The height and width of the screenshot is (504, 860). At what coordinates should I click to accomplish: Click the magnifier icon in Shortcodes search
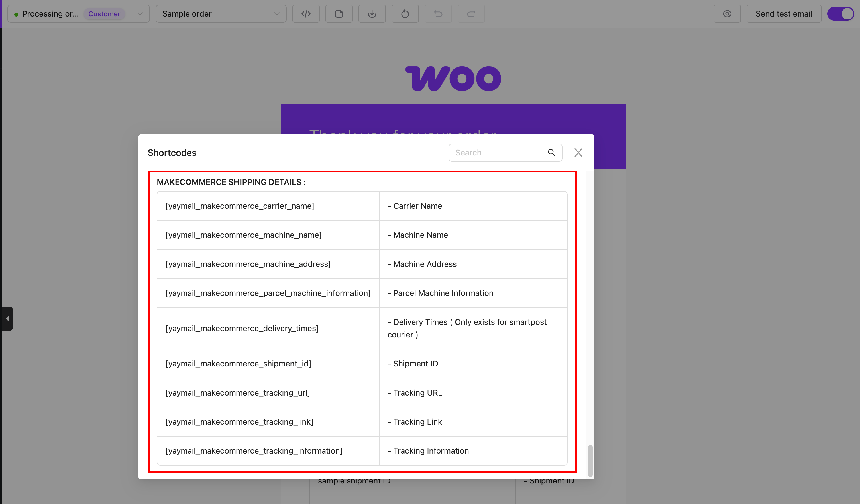[551, 152]
